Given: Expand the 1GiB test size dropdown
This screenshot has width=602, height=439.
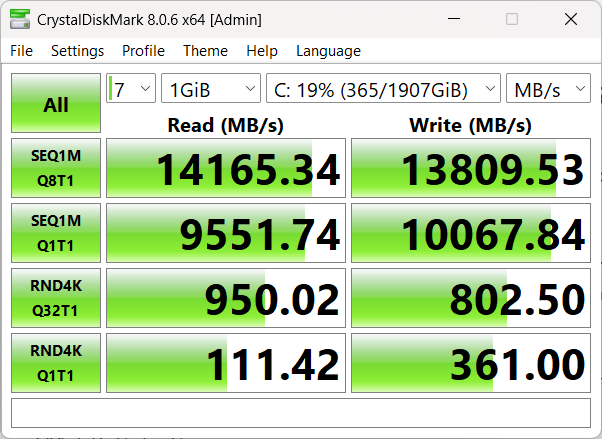Looking at the screenshot, I should 211,88.
